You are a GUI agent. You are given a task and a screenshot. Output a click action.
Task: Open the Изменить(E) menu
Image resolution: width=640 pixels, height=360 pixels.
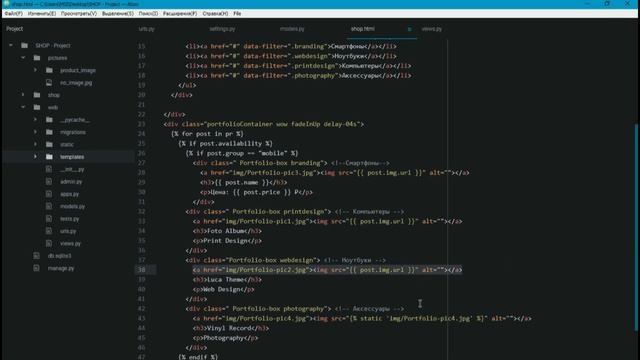pos(42,13)
